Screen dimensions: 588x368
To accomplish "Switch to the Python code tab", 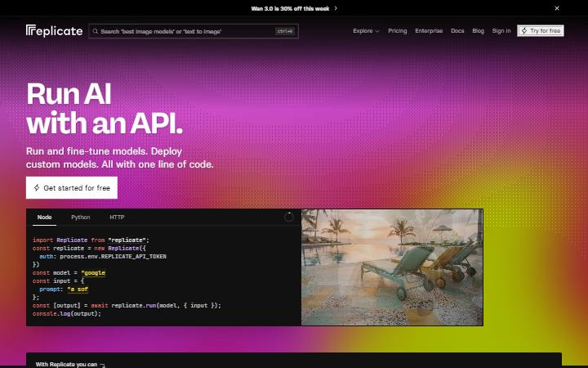I will 81,218.
